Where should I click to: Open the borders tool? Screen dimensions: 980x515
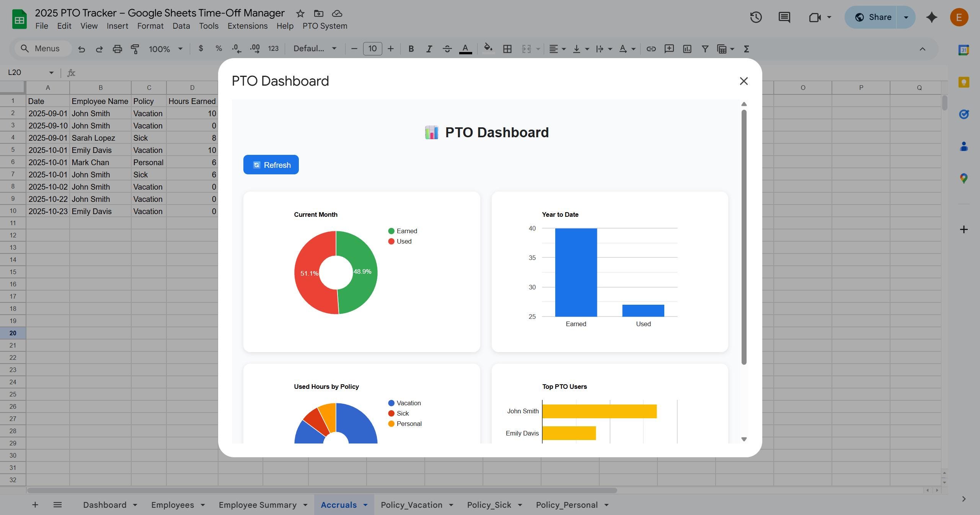507,49
